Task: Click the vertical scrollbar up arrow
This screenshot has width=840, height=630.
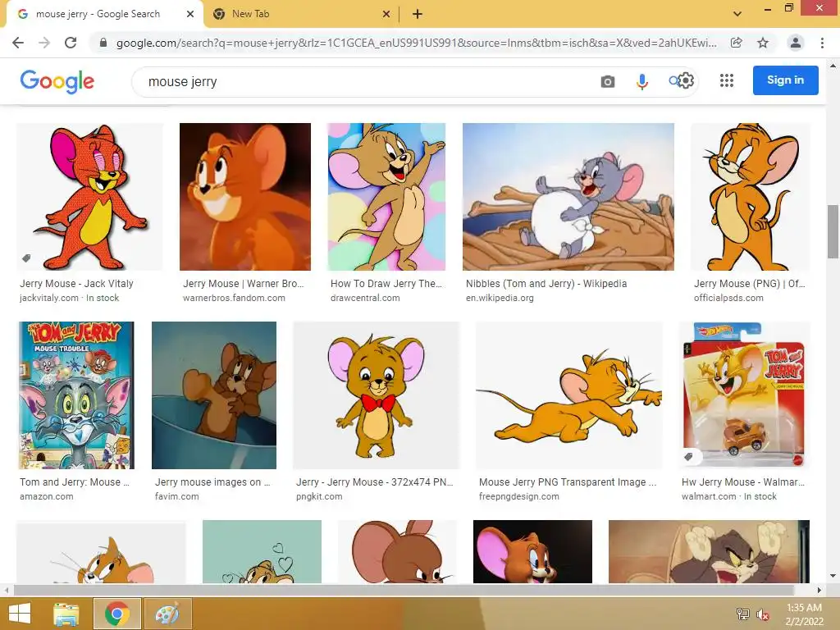Action: click(x=833, y=66)
